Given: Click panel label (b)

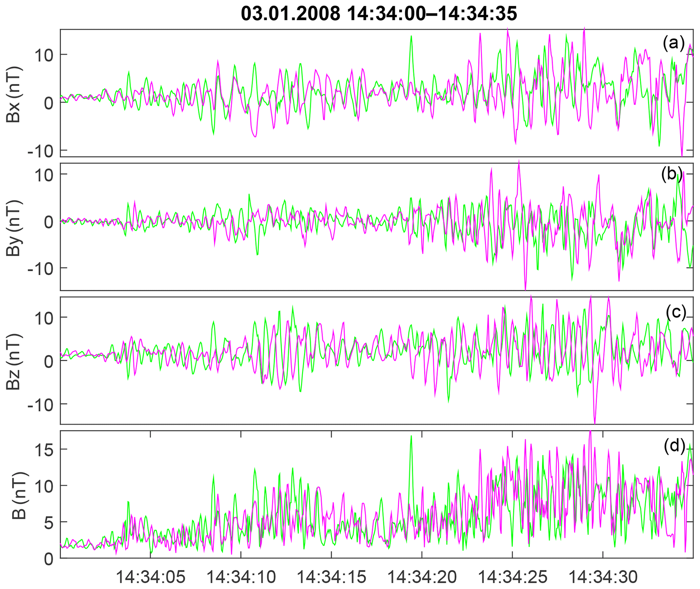Looking at the screenshot, I should [x=672, y=174].
